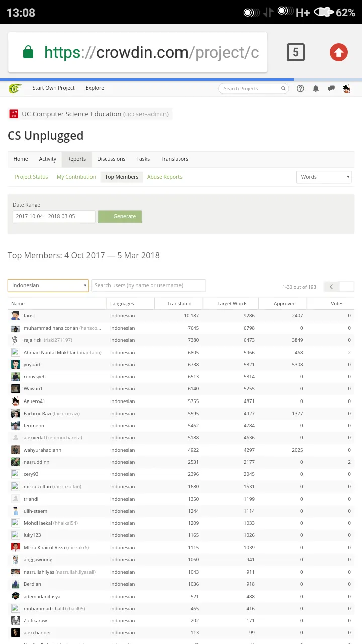Tap the green padlock security icon
362x644 pixels.
(28, 52)
